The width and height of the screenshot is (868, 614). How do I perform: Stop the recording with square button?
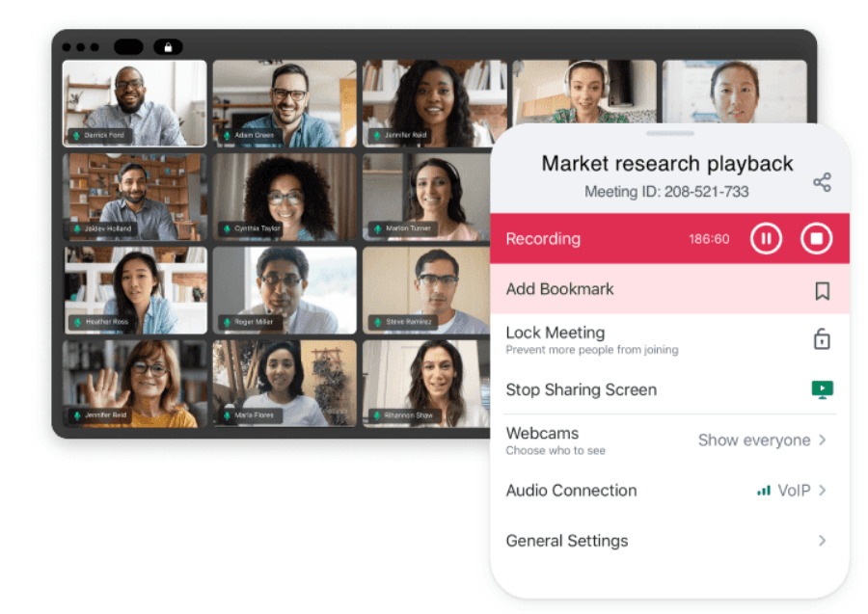pyautogui.click(x=816, y=238)
